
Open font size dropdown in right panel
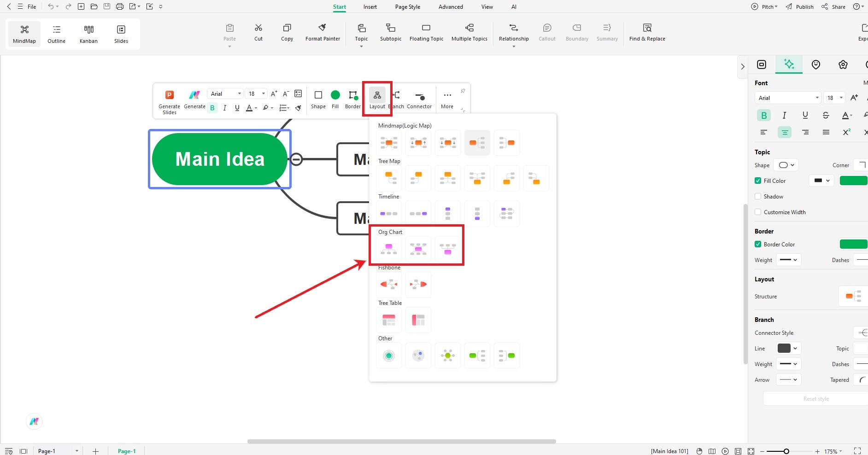(x=834, y=98)
